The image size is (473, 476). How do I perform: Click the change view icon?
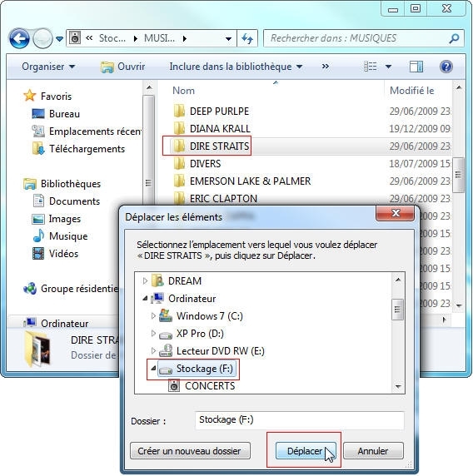(x=371, y=67)
